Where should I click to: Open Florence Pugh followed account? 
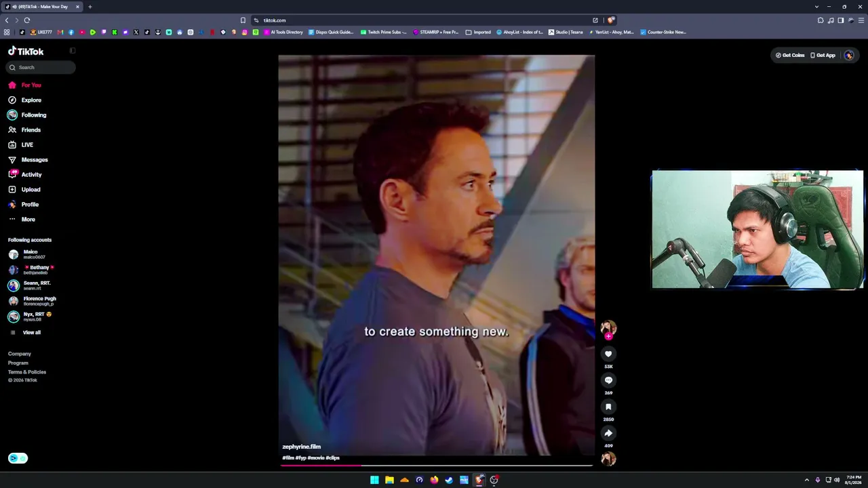point(32,301)
